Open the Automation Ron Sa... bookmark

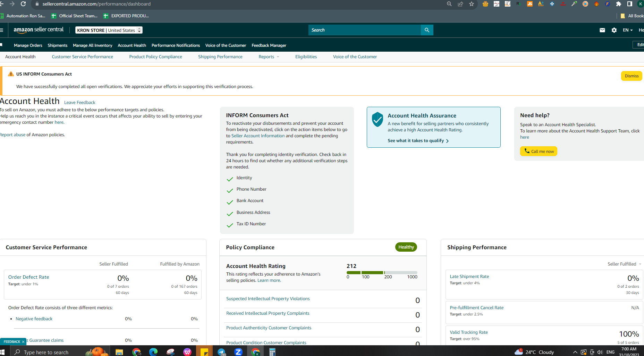23,16
